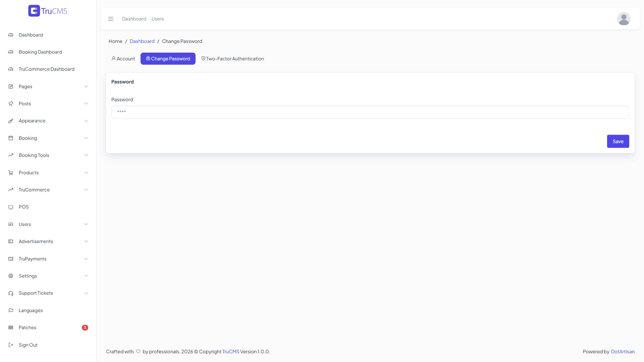Click the Booking Dashboard sidebar icon
The image size is (644, 362).
point(11,52)
